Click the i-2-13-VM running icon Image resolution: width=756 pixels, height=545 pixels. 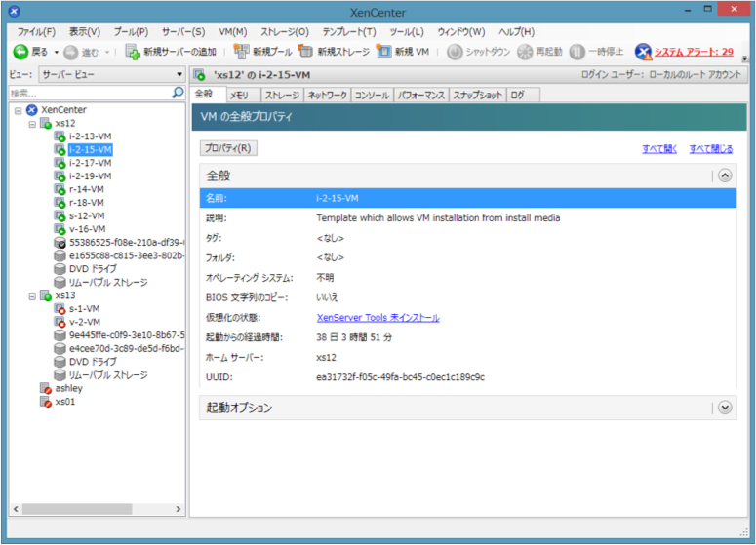(x=60, y=136)
